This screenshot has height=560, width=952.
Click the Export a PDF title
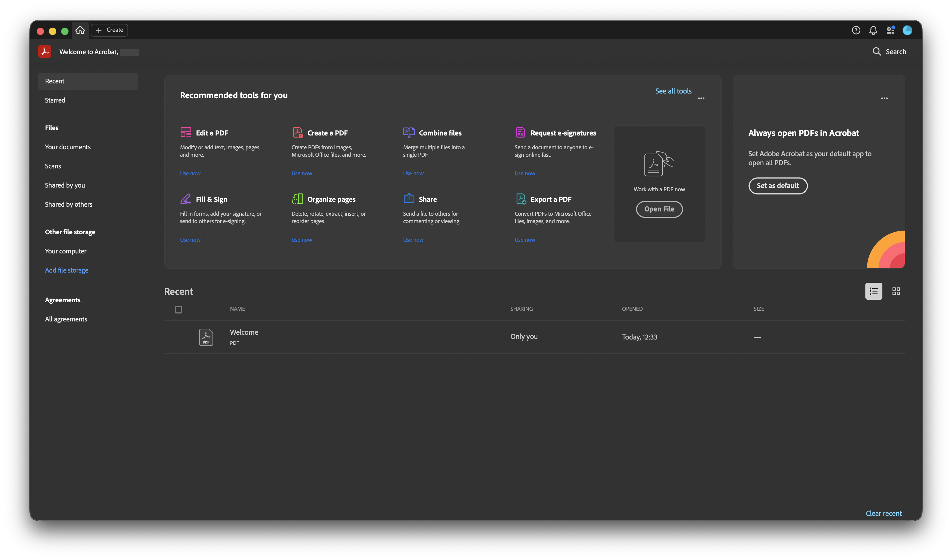551,200
